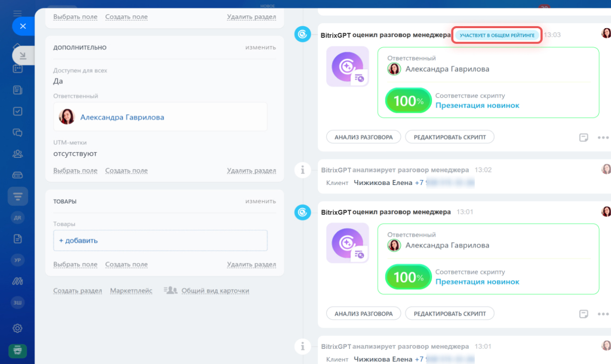Open "Общий вид карточки" view options
The height and width of the screenshot is (364, 611).
215,291
